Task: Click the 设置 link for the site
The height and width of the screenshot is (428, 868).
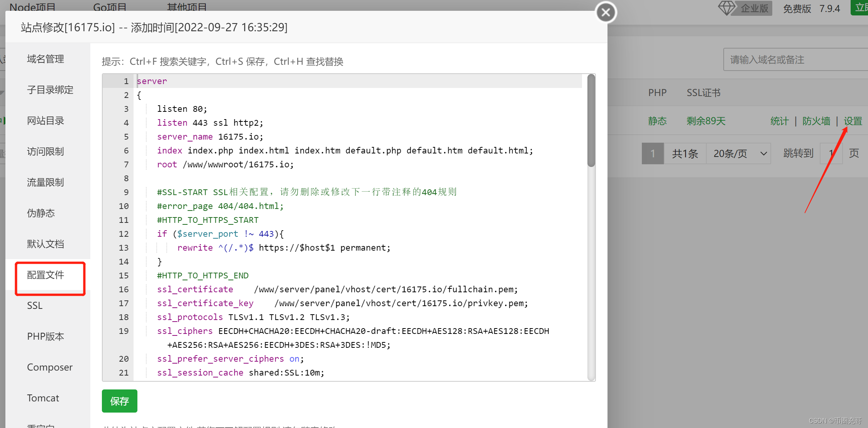Action: coord(853,121)
